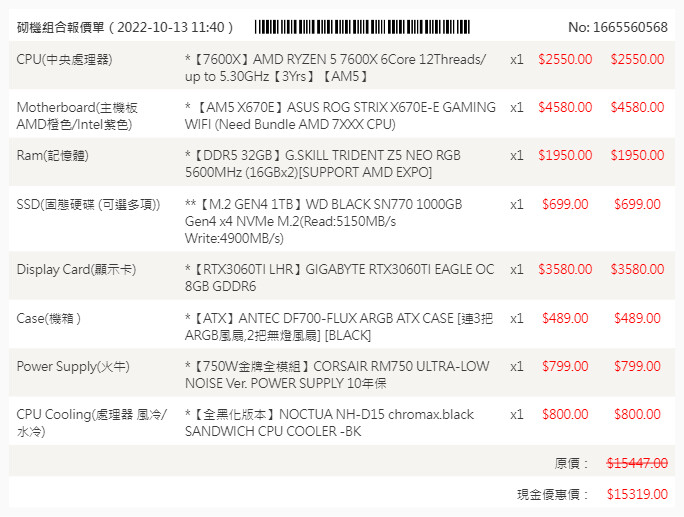Click the quotation number 1665560568
684x517 pixels.
pyautogui.click(x=617, y=27)
